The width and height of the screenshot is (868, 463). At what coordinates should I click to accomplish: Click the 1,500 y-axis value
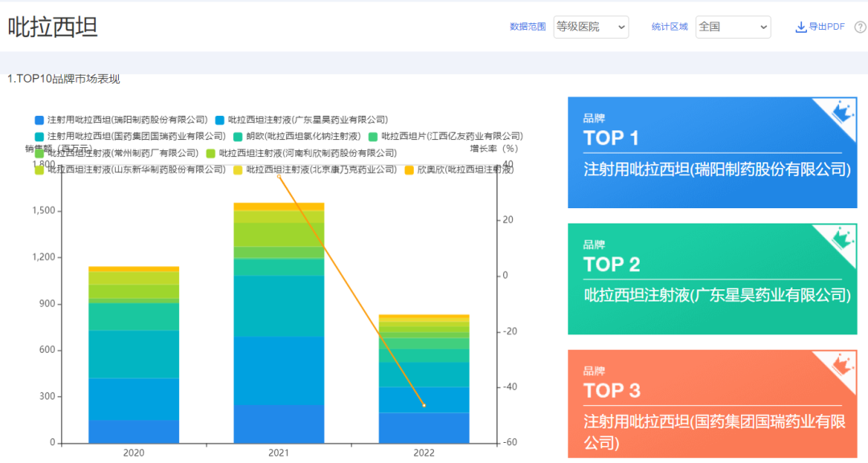43,211
